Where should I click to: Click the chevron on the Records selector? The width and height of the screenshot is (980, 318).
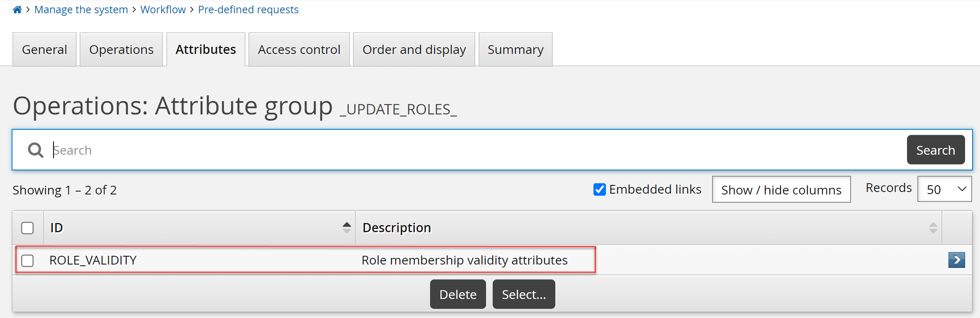tap(962, 189)
